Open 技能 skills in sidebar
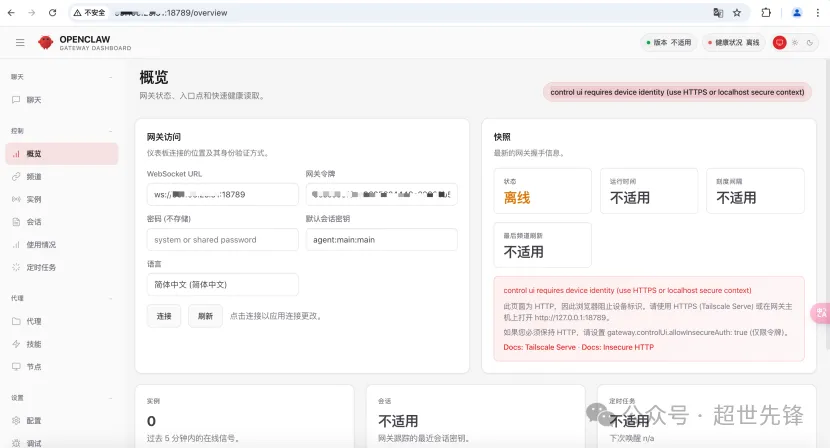This screenshot has height=448, width=830. 62,344
